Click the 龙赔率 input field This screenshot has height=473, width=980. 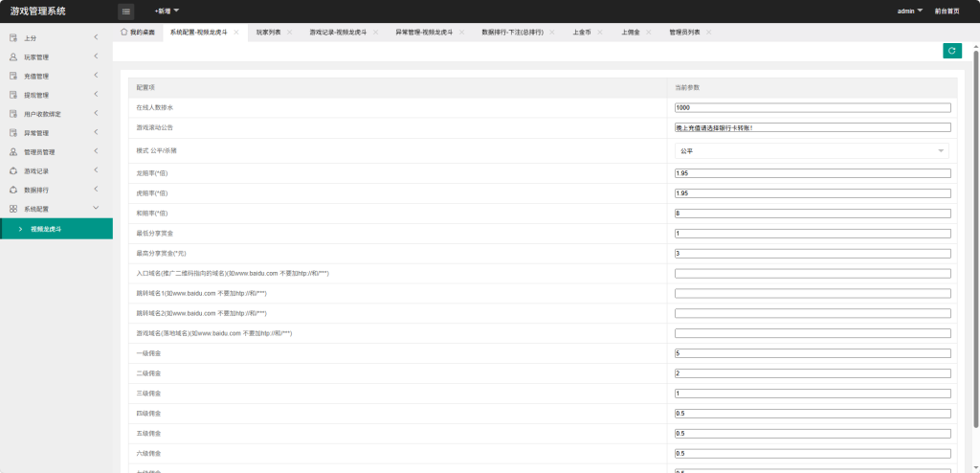tap(813, 173)
